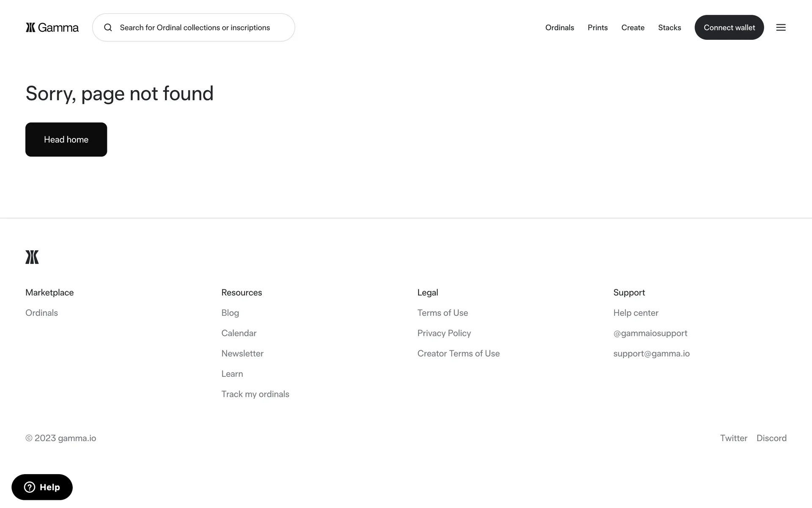Visit the Help center link

click(x=636, y=313)
